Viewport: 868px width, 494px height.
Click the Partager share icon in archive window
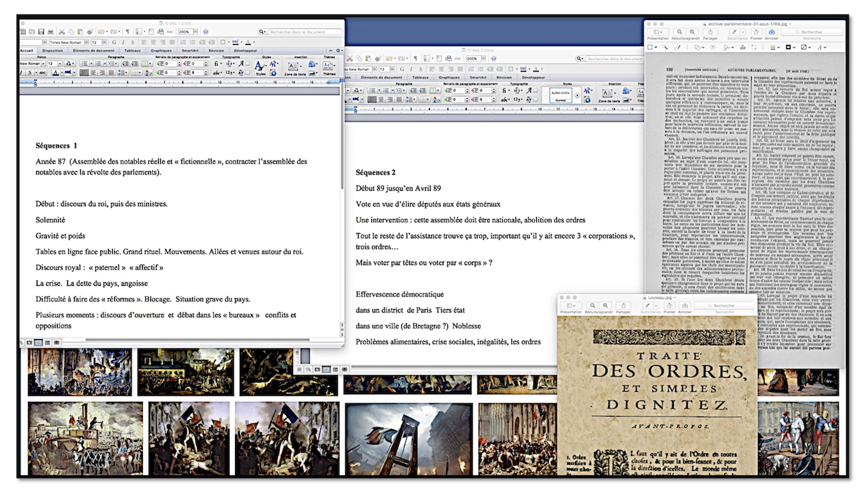[x=710, y=31]
